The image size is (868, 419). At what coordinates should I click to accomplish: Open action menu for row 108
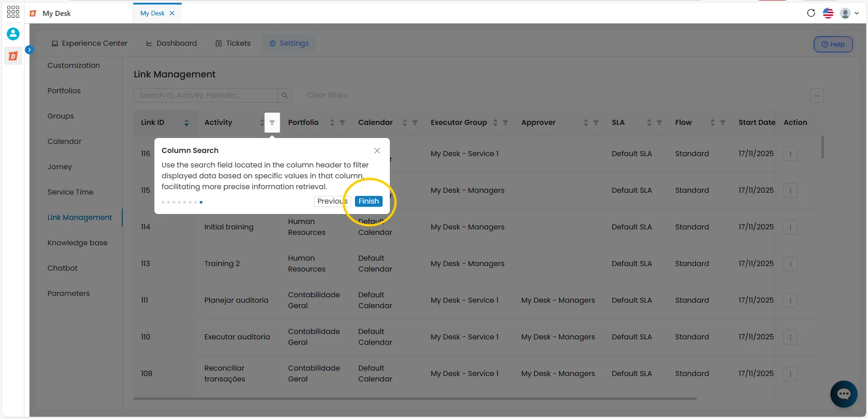[x=791, y=374]
